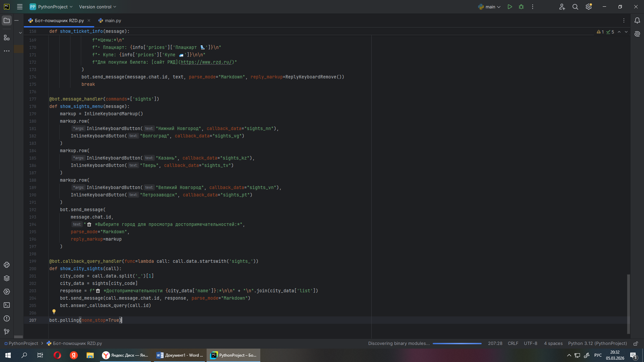Open the Problems tool window icon
Image resolution: width=644 pixels, height=362 pixels.
tap(7, 318)
